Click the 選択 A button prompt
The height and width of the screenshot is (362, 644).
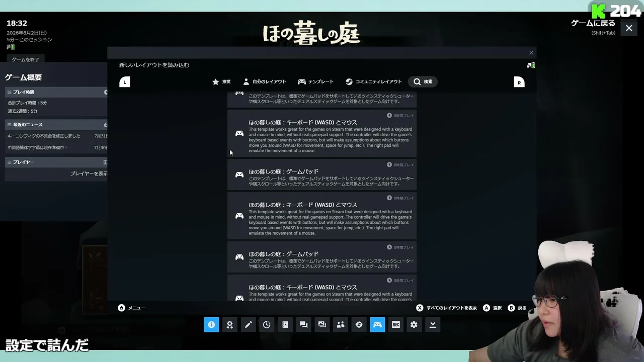[493, 308]
